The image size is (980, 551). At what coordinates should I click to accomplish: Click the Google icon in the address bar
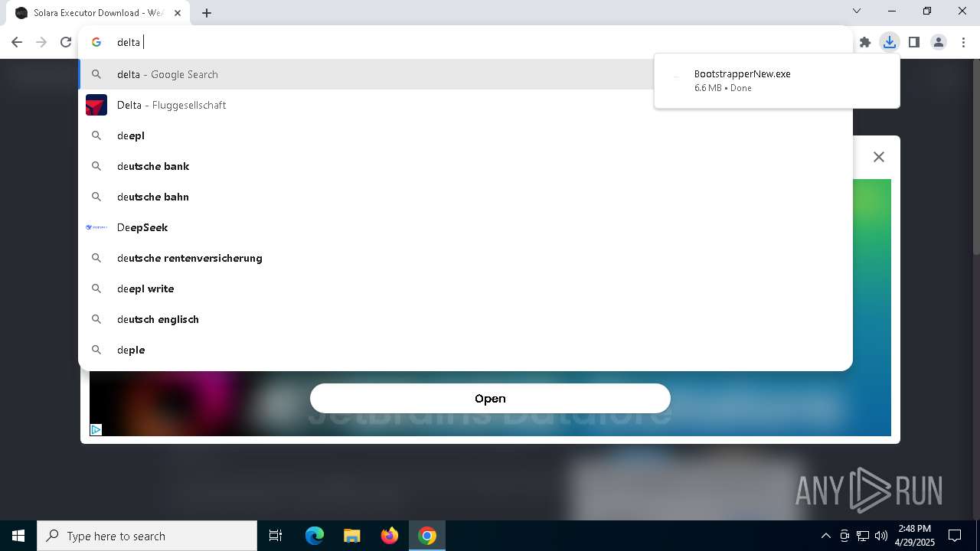pyautogui.click(x=96, y=42)
